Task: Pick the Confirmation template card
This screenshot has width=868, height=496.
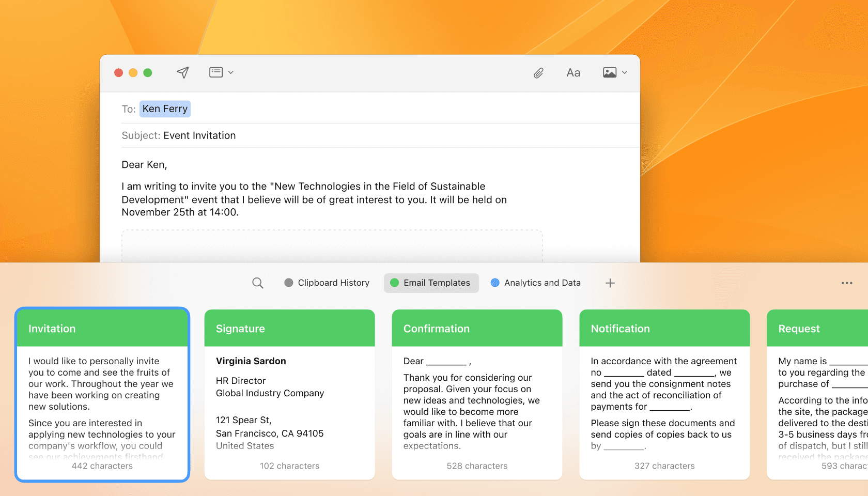Action: [x=477, y=395]
